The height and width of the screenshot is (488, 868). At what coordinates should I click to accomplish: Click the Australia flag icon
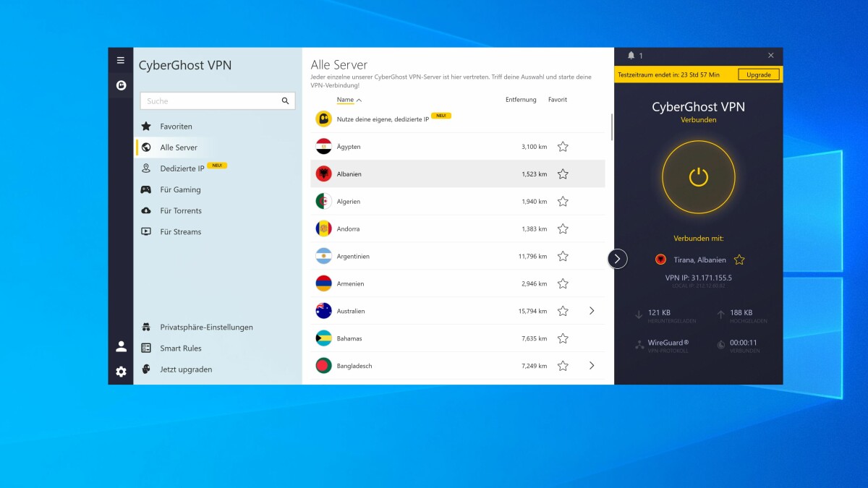coord(323,311)
